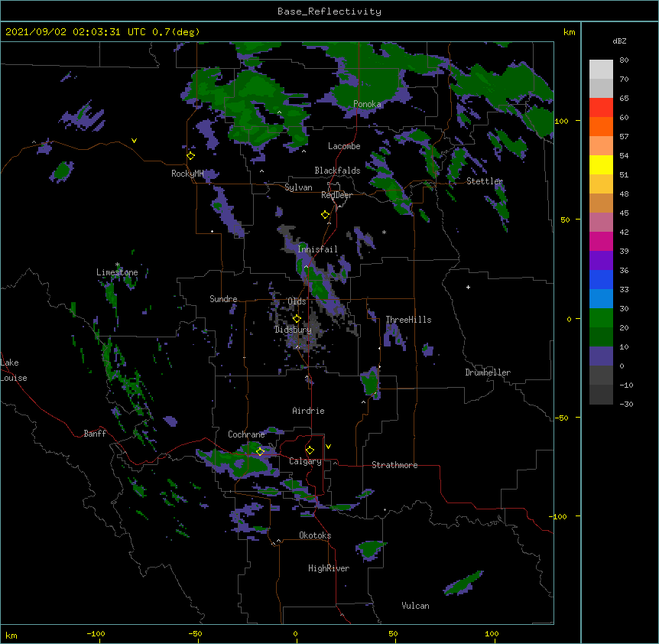
Task: Pick the purple swatch above 36 in legend
Action: [601, 260]
